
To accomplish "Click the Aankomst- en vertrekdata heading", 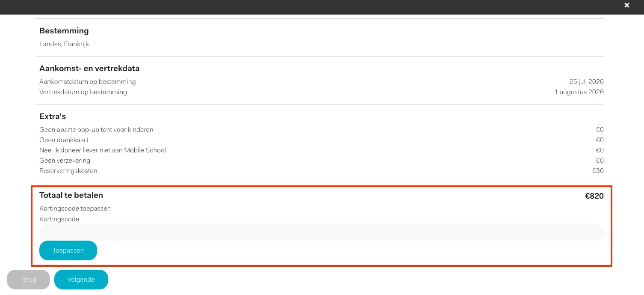I will 89,69.
